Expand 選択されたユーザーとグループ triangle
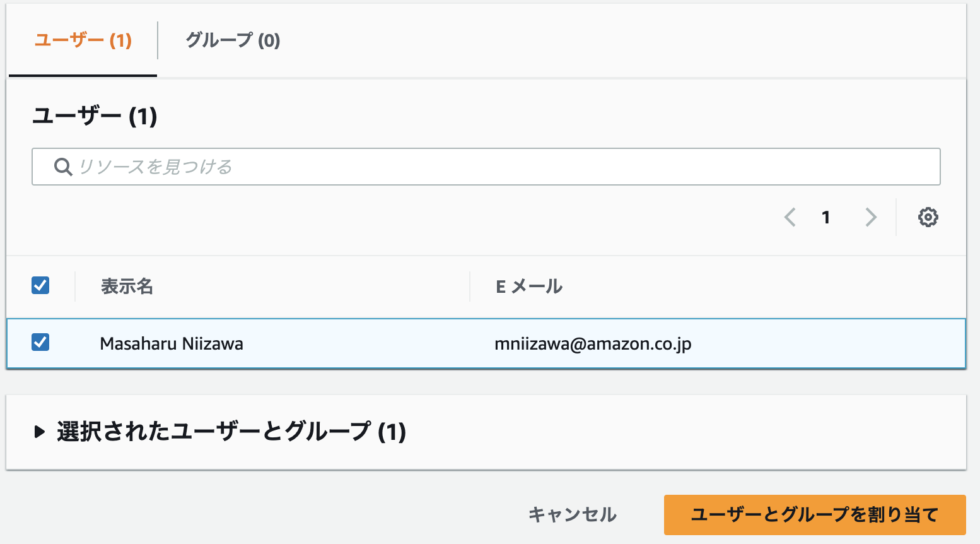Image resolution: width=980 pixels, height=544 pixels. tap(40, 432)
